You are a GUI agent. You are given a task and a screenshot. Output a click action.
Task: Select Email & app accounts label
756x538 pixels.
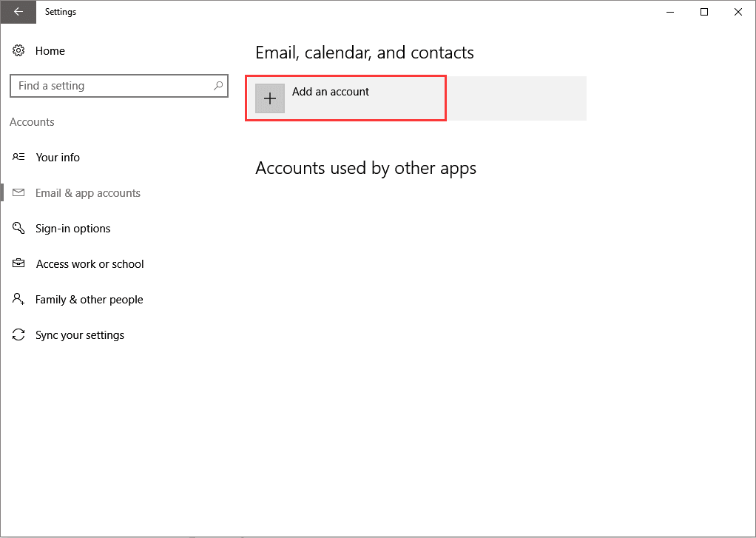click(88, 193)
